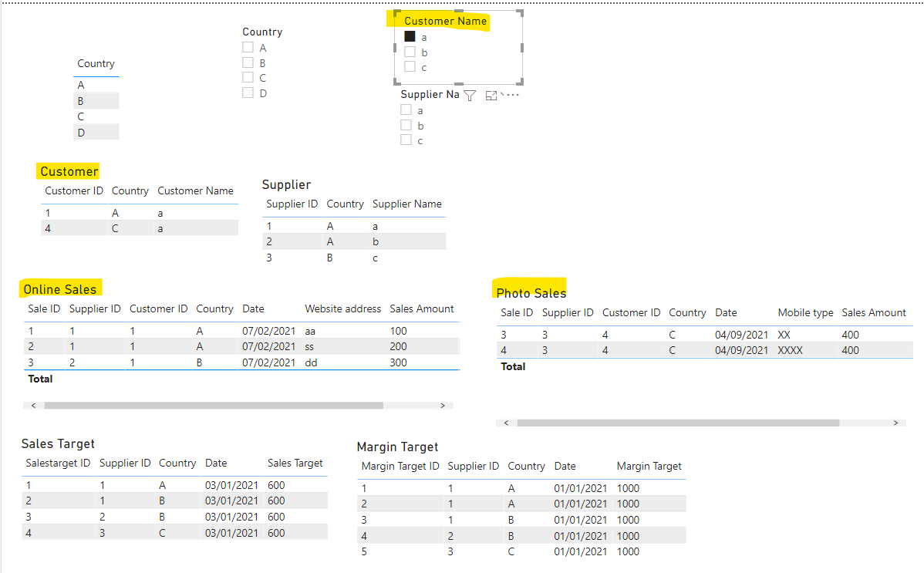Sort Margin Target table by Date header
Screen dimensions: 924x573
tap(565, 467)
